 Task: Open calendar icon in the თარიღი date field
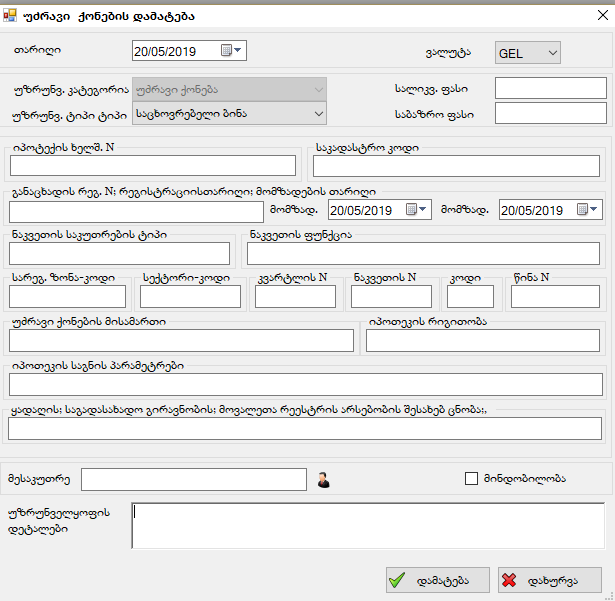point(226,51)
